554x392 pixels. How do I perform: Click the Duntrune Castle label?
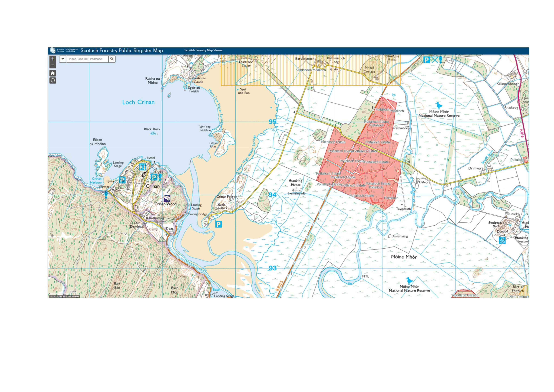[x=199, y=80]
